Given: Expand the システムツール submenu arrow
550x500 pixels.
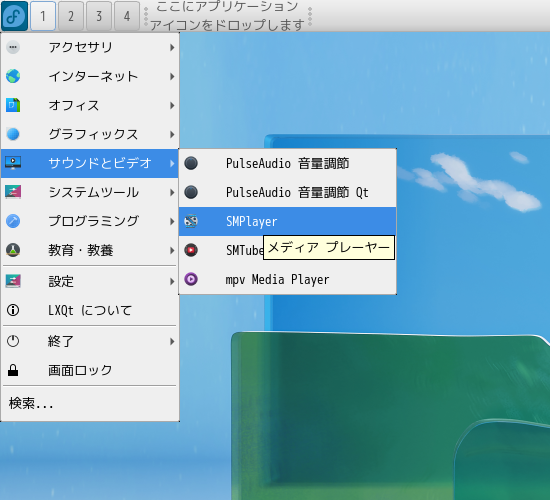Looking at the screenshot, I should coord(172,192).
